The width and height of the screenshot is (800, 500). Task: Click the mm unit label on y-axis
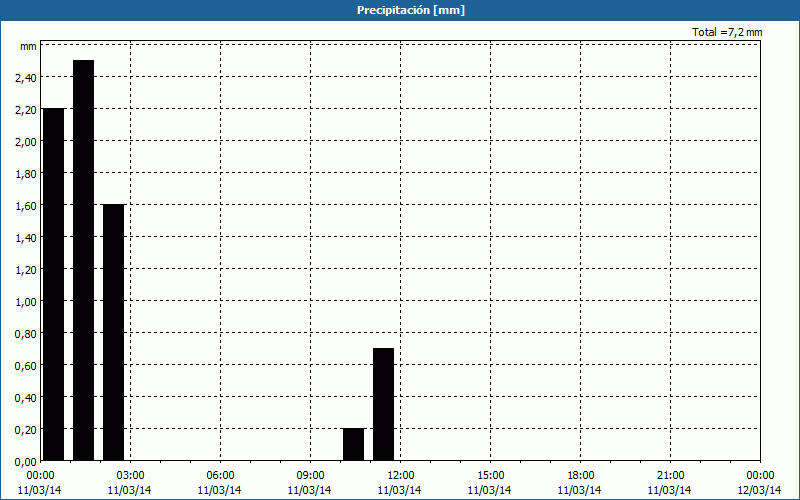pos(29,47)
